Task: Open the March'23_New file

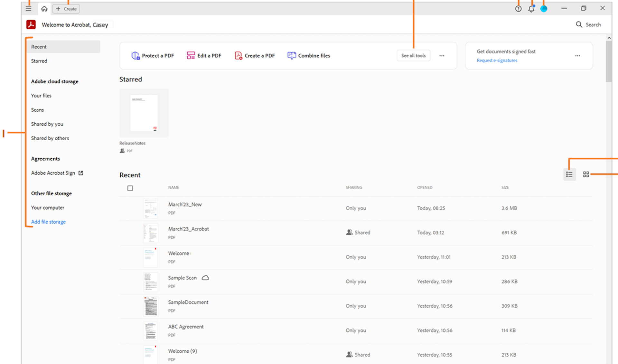Action: pos(185,204)
